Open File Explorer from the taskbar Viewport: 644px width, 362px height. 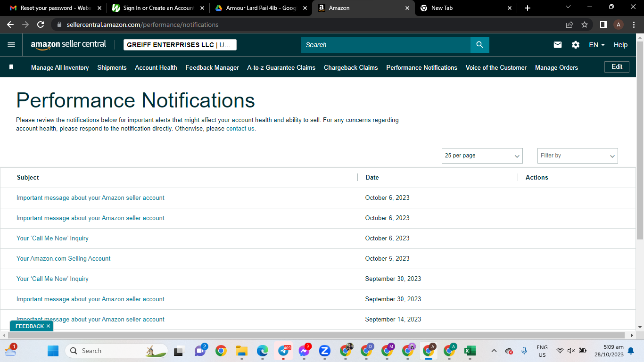point(242,351)
